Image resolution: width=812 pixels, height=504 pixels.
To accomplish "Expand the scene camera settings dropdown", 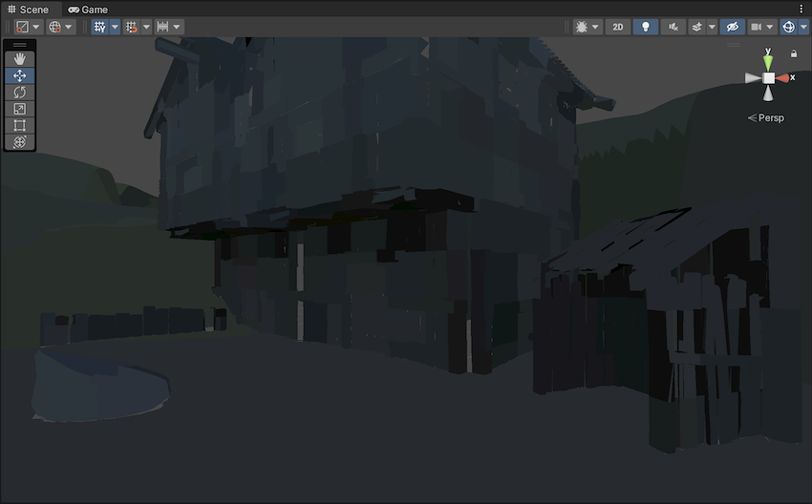I will click(768, 27).
